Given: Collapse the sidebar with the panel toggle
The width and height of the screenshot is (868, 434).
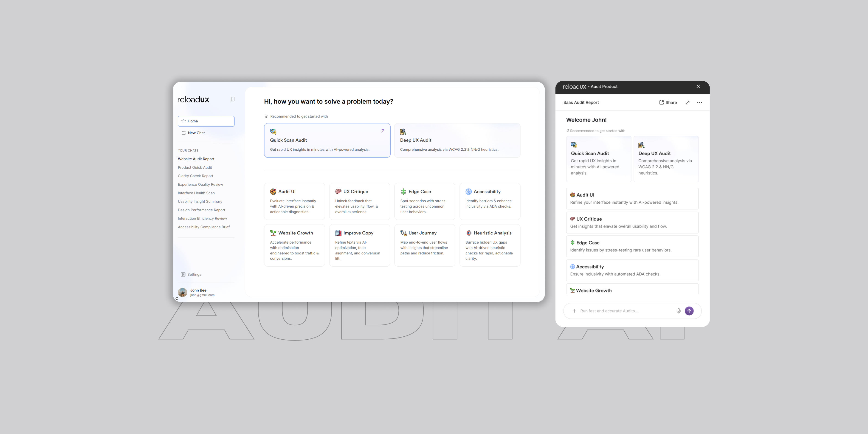Looking at the screenshot, I should [232, 99].
